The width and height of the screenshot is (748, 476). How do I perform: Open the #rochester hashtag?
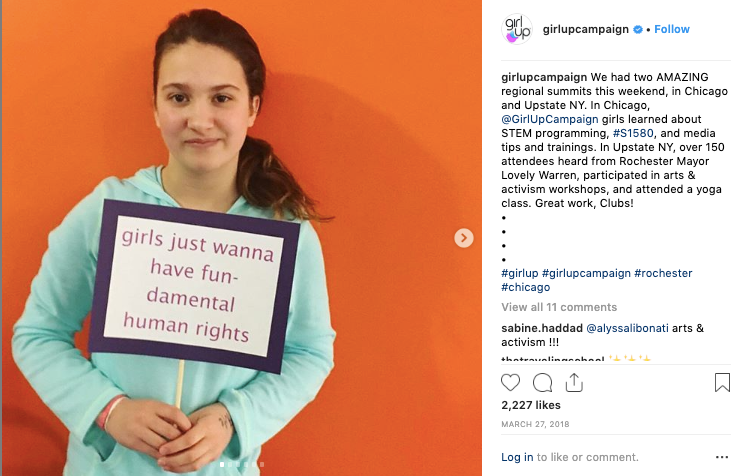[x=663, y=273]
